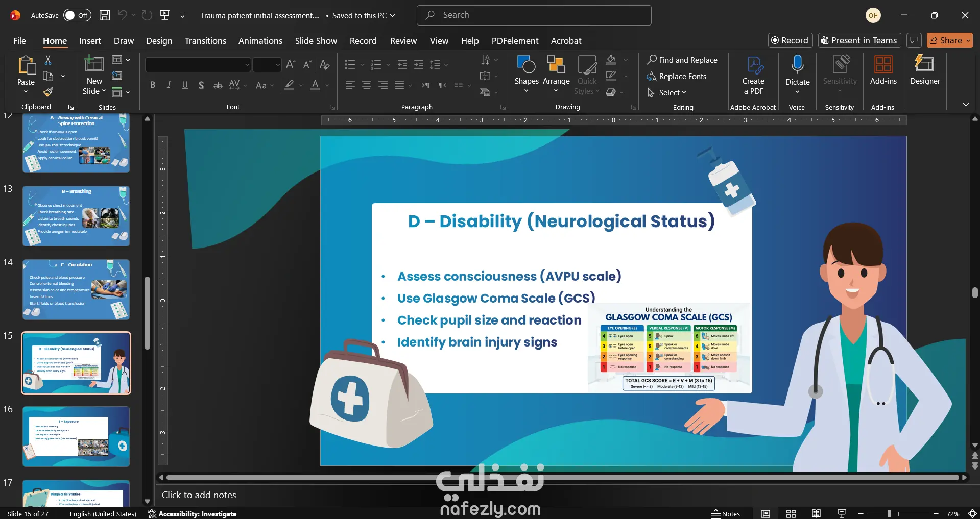Toggle justify text alignment
Image resolution: width=980 pixels, height=519 pixels.
(399, 85)
